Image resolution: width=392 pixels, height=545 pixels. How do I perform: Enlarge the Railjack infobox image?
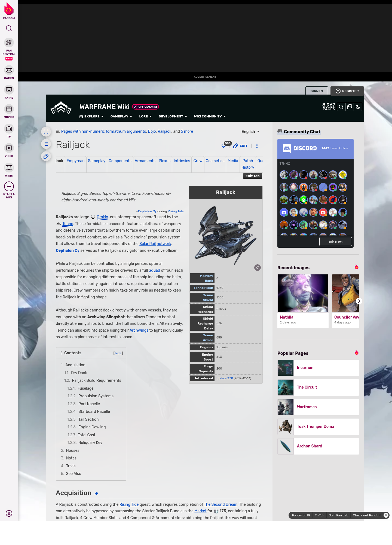(x=257, y=268)
